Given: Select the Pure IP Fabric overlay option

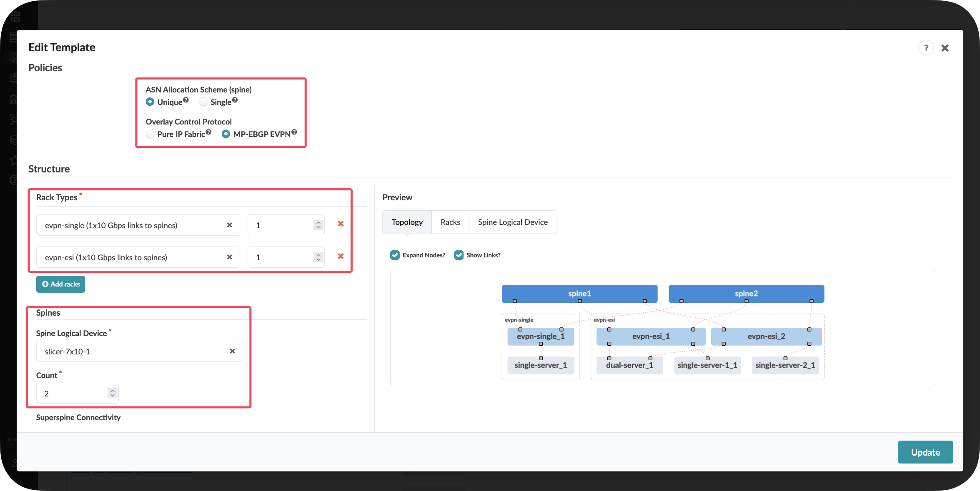Looking at the screenshot, I should pyautogui.click(x=150, y=134).
